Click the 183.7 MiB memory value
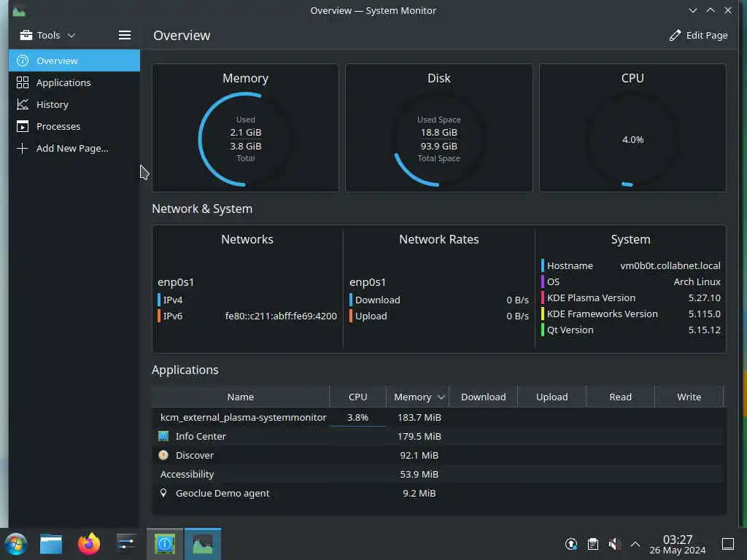747x560 pixels. [x=419, y=417]
